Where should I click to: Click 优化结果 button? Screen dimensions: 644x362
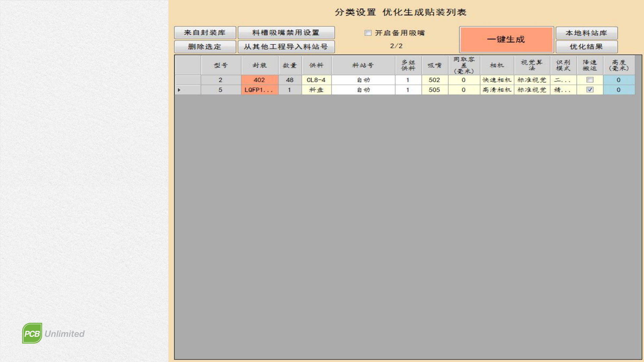tap(586, 47)
